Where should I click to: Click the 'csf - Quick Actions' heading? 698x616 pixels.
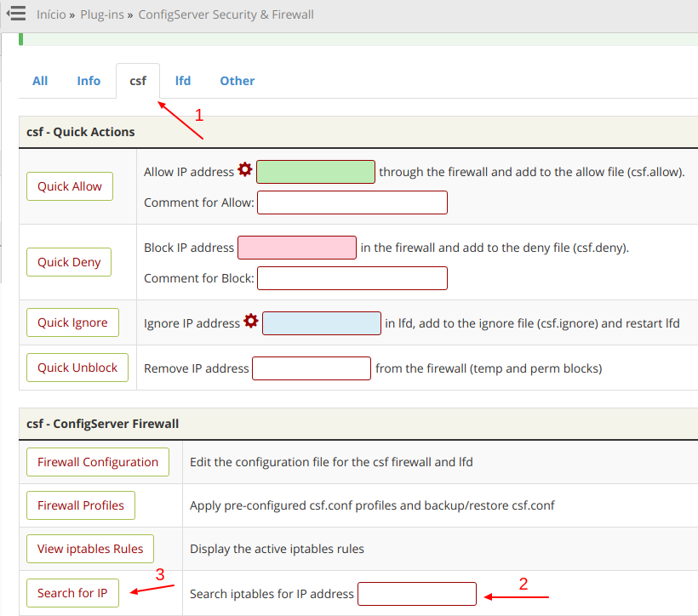[81, 132]
